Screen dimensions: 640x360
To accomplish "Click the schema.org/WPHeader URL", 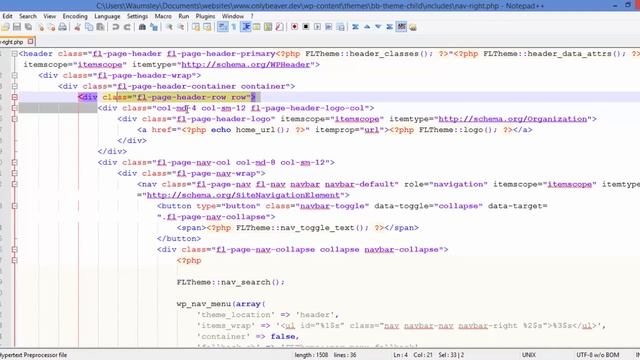I will coord(246,64).
